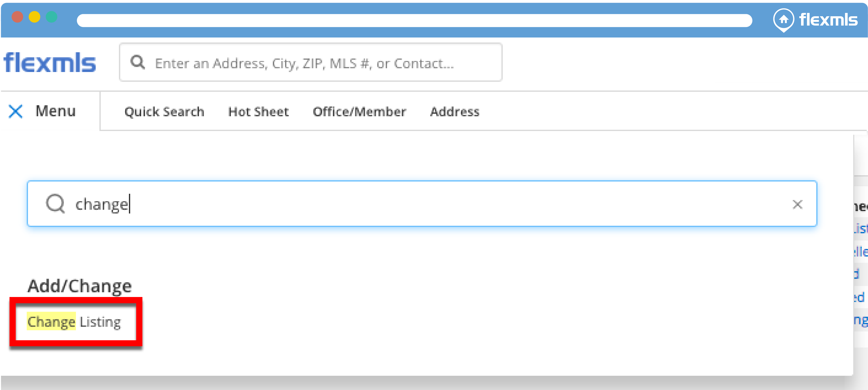Click the Change Listing link

74,321
